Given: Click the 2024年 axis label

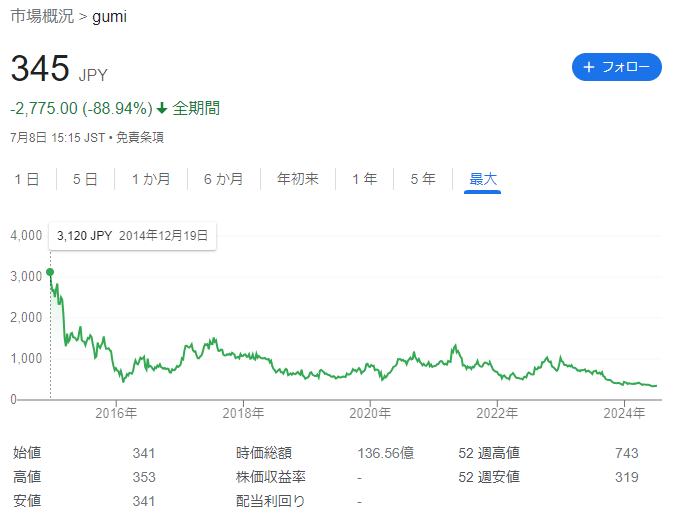Looking at the screenshot, I should (624, 412).
